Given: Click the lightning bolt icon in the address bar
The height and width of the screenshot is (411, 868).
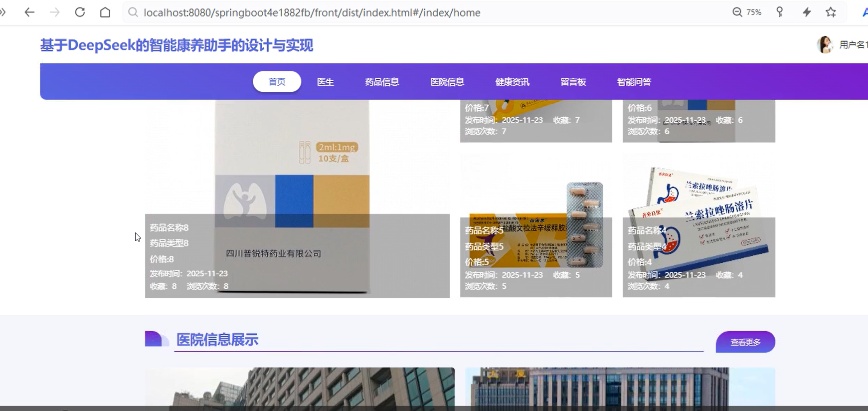Looking at the screenshot, I should [x=807, y=12].
